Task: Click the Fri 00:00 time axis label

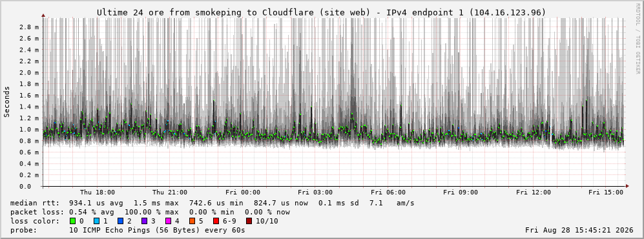Action: tap(243, 192)
